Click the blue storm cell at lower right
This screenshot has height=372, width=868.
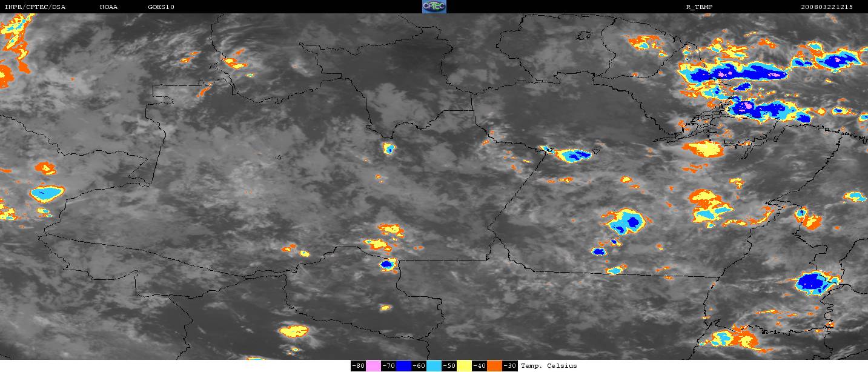tap(812, 282)
